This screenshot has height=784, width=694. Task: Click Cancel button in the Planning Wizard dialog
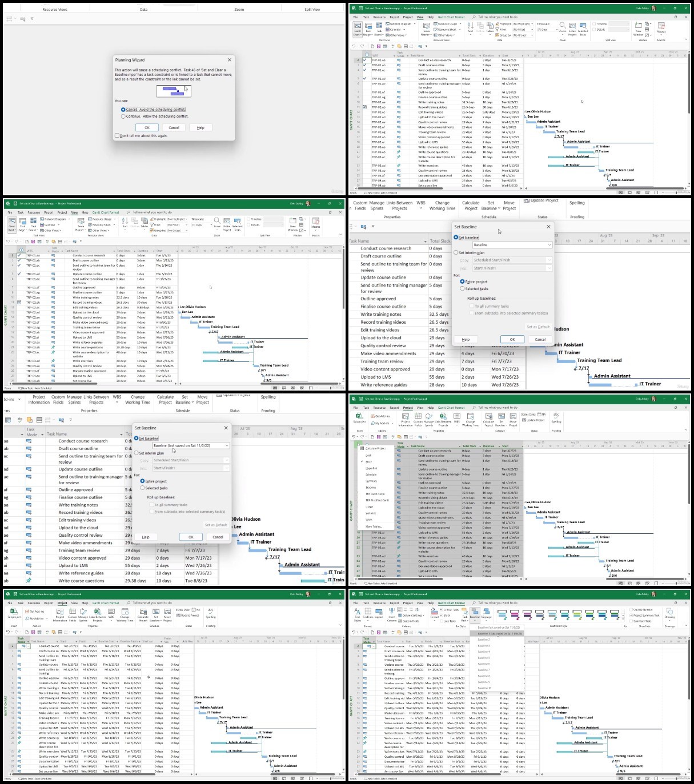[174, 127]
